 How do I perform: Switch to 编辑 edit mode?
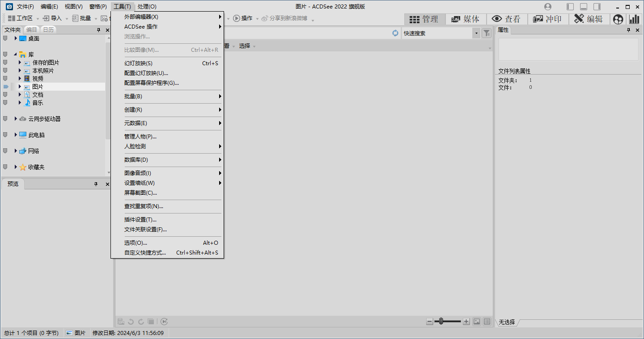pyautogui.click(x=589, y=19)
